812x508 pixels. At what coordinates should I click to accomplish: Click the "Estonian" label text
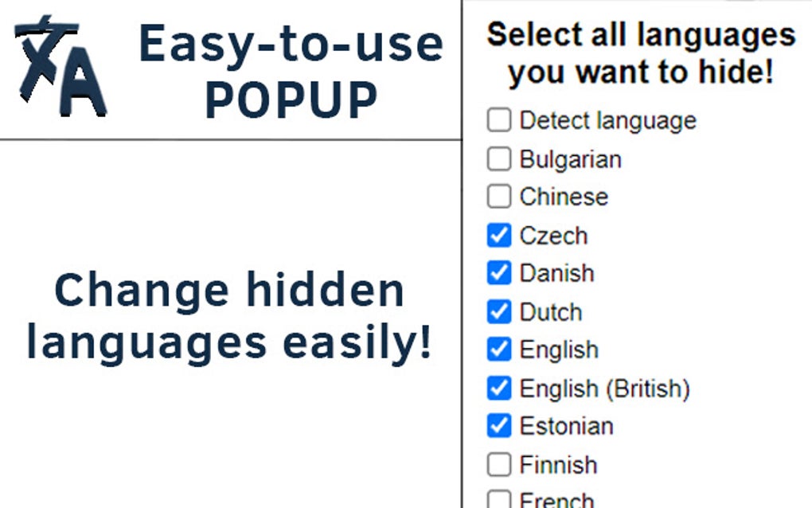tap(566, 426)
